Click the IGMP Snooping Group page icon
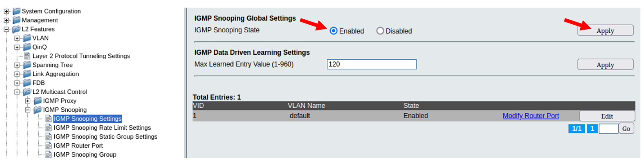 49,154
